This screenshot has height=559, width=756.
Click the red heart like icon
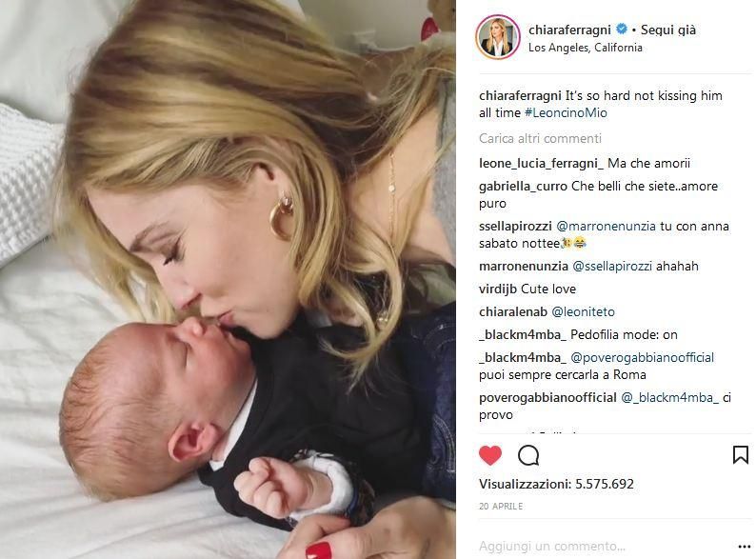(x=489, y=455)
